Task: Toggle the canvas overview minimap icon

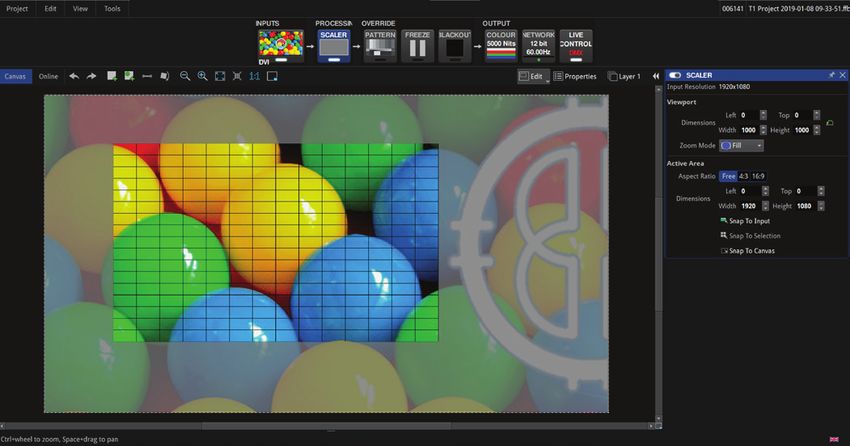Action: pyautogui.click(x=272, y=76)
